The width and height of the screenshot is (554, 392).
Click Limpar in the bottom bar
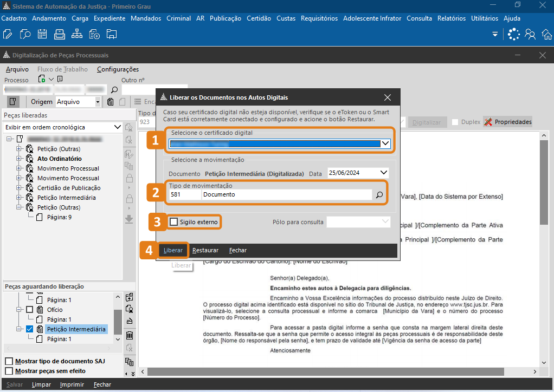[41, 384]
